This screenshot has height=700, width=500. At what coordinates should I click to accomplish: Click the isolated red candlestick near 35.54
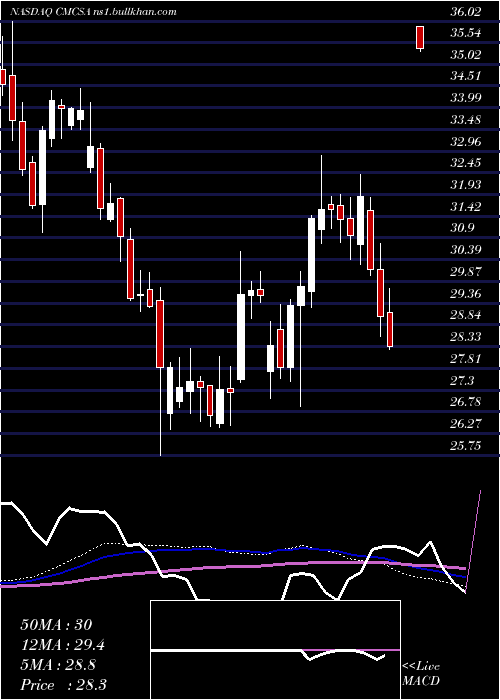point(420,38)
